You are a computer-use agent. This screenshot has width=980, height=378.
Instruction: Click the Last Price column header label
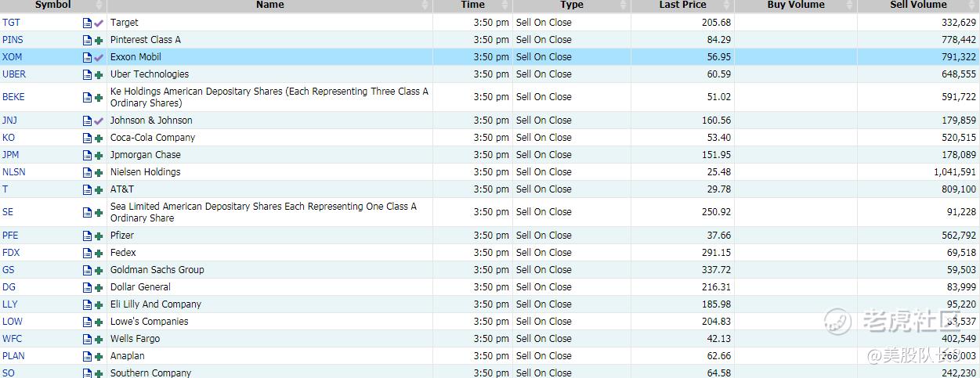(683, 5)
